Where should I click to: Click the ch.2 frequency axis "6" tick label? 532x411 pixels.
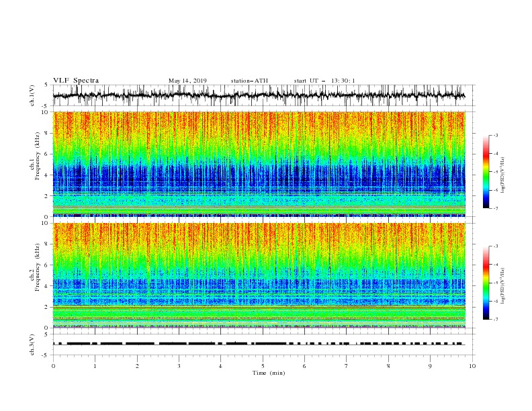tap(47, 265)
